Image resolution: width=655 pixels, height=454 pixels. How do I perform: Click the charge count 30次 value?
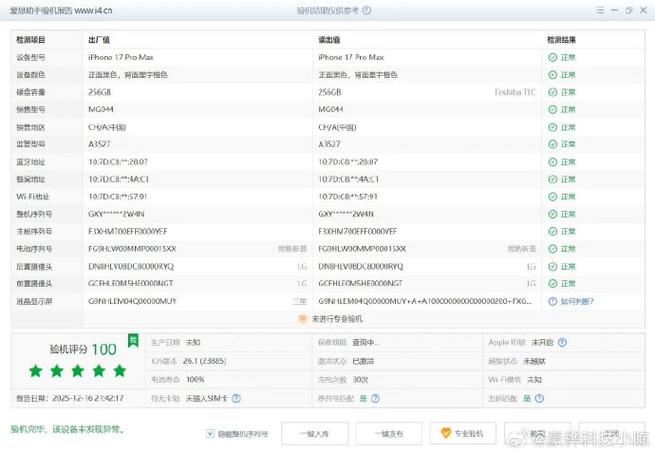(x=361, y=380)
